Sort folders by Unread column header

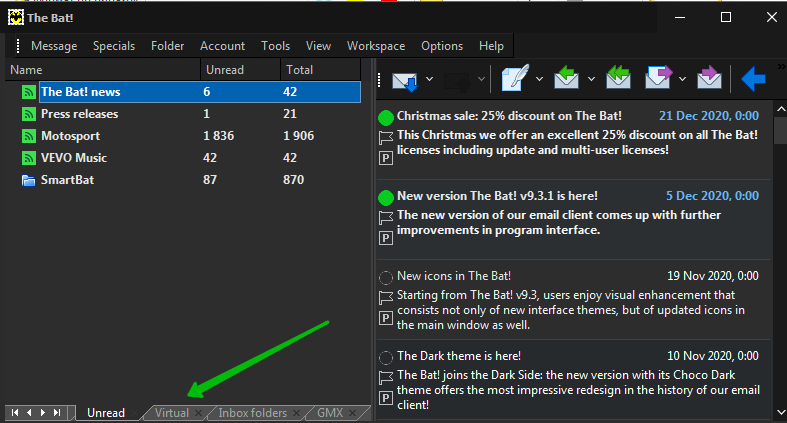[x=240, y=70]
